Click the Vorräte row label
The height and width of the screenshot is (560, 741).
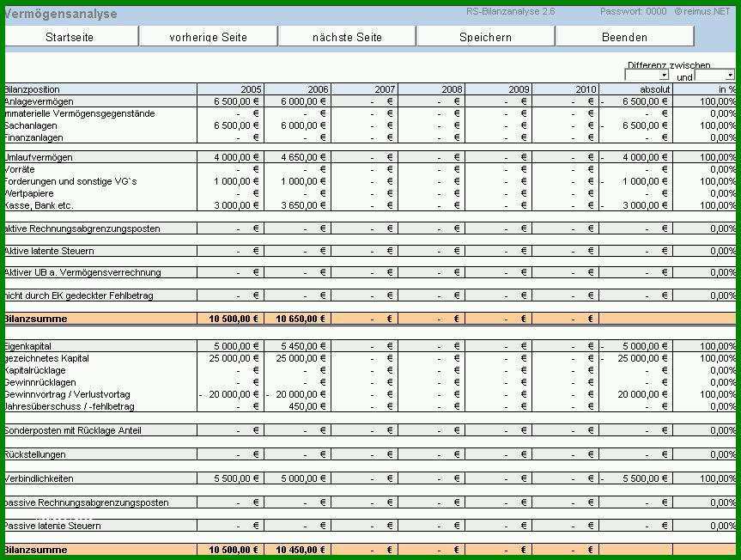(x=20, y=169)
